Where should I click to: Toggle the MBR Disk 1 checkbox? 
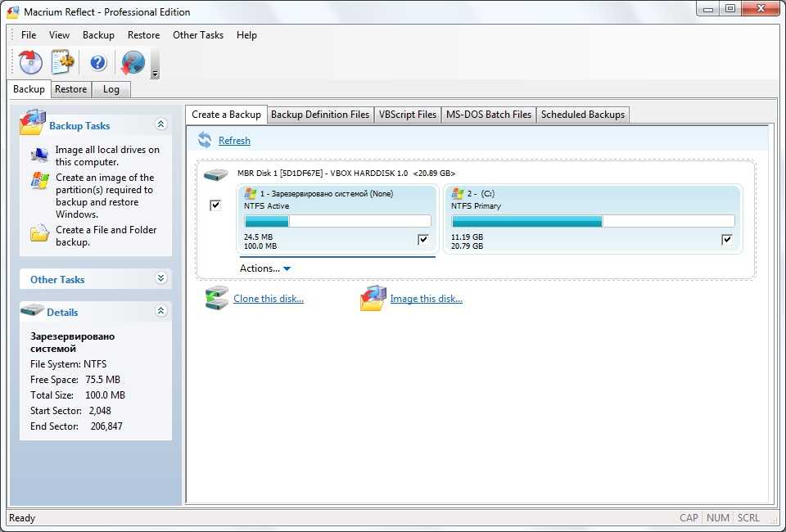tap(215, 205)
